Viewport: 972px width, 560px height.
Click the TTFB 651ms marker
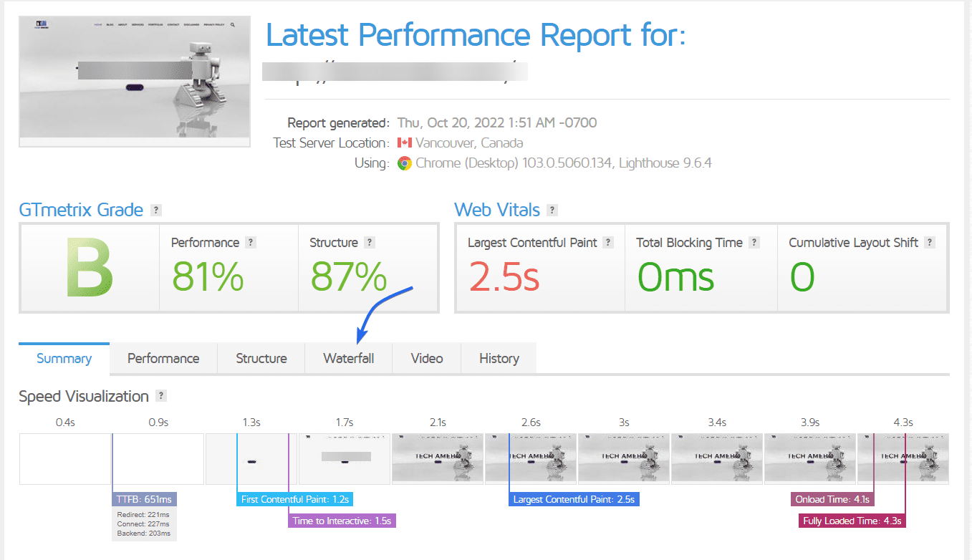(144, 499)
